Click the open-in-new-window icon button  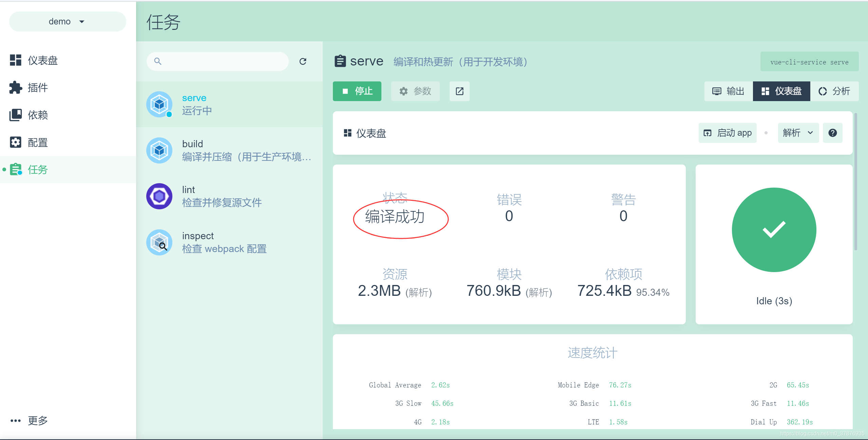459,91
